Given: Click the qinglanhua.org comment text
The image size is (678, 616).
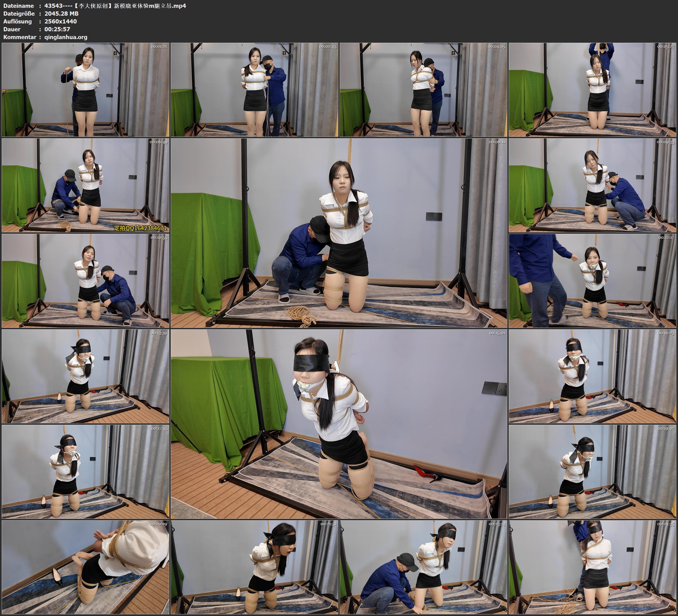Looking at the screenshot, I should 66,37.
